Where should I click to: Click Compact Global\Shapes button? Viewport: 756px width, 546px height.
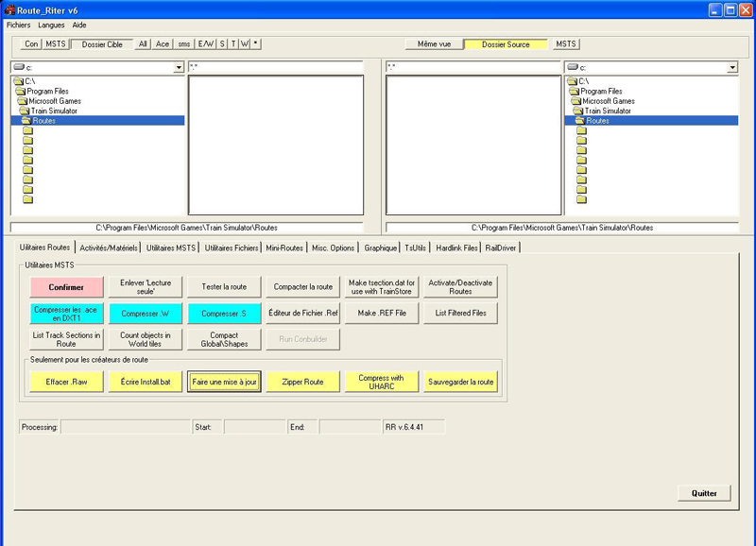(224, 339)
